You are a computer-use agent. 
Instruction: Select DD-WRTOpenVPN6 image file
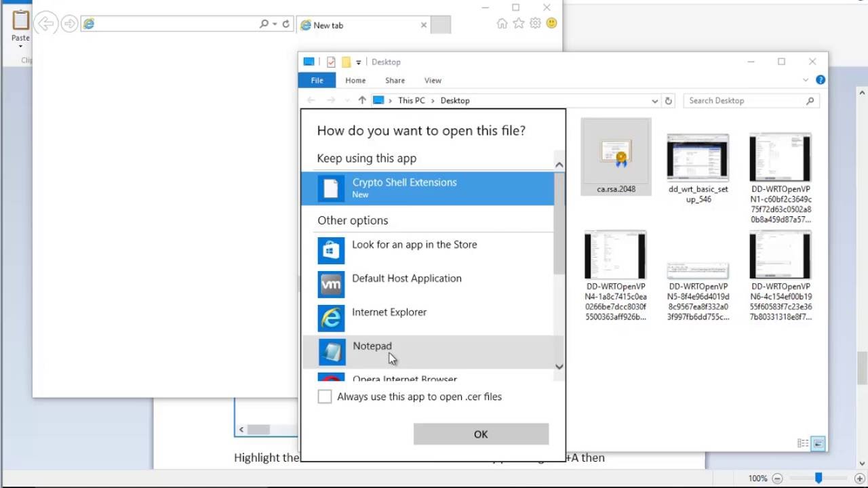[x=781, y=276]
